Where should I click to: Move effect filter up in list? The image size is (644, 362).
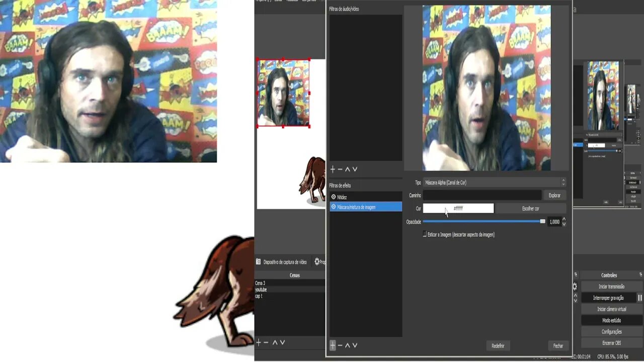click(x=347, y=345)
